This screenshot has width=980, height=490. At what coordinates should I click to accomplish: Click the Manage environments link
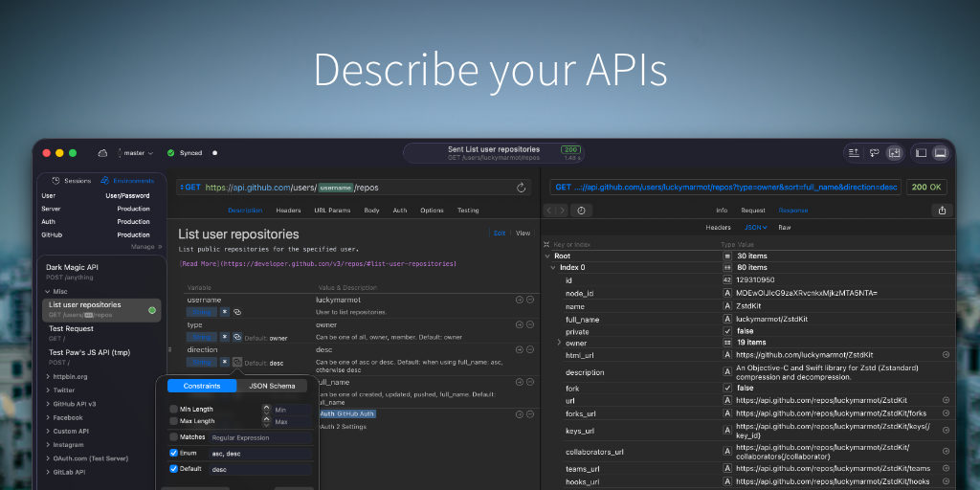pyautogui.click(x=146, y=247)
